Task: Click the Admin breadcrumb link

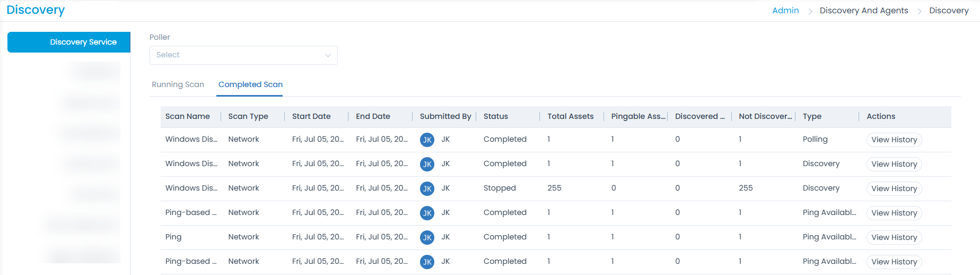Action: click(785, 11)
